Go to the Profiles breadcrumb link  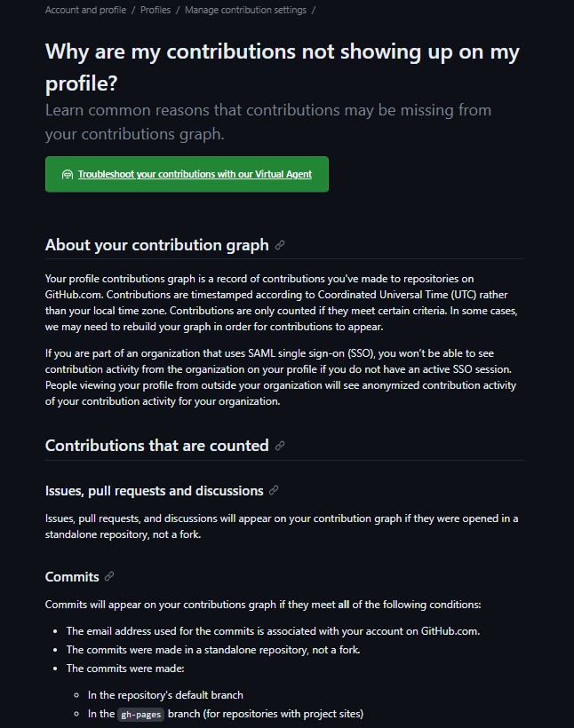[x=155, y=10]
